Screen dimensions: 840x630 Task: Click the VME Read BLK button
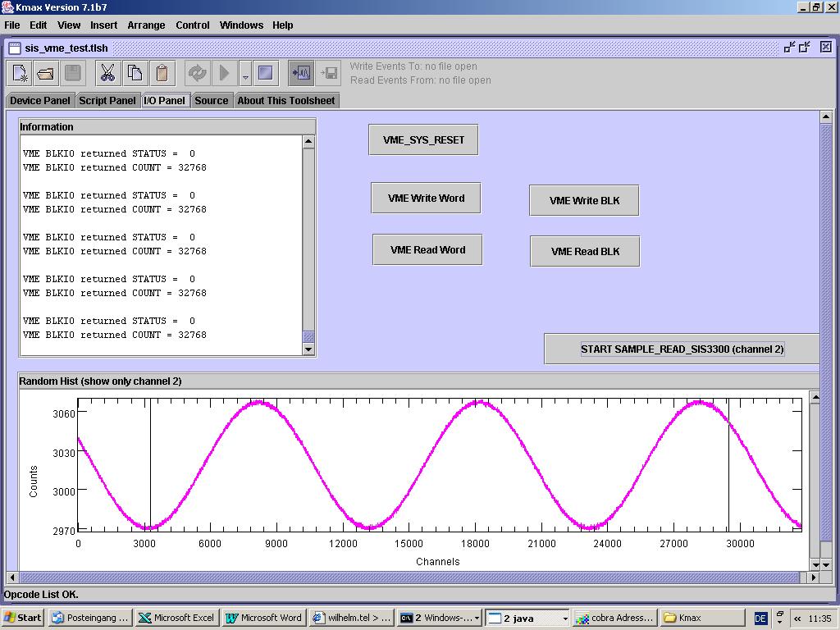pos(585,251)
